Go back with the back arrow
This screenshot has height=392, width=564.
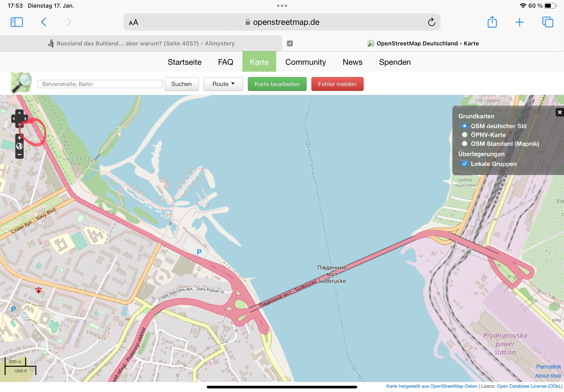pos(43,22)
